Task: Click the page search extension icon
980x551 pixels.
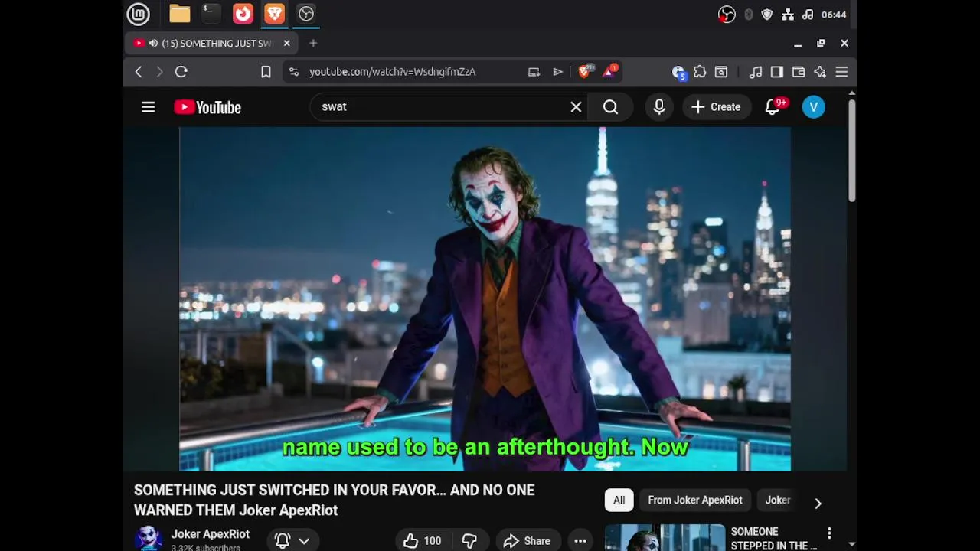Action: 721,72
